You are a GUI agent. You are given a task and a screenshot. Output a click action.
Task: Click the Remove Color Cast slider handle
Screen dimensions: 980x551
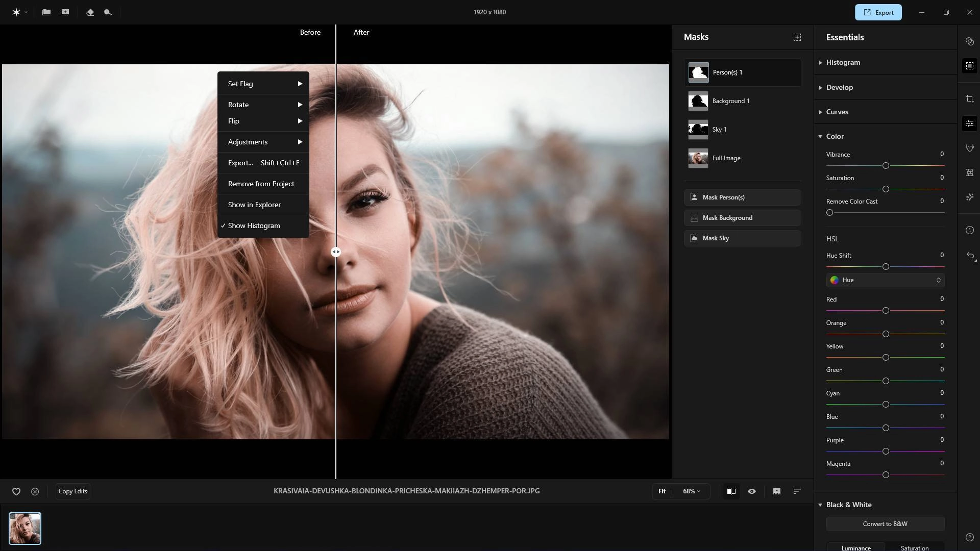pos(829,213)
